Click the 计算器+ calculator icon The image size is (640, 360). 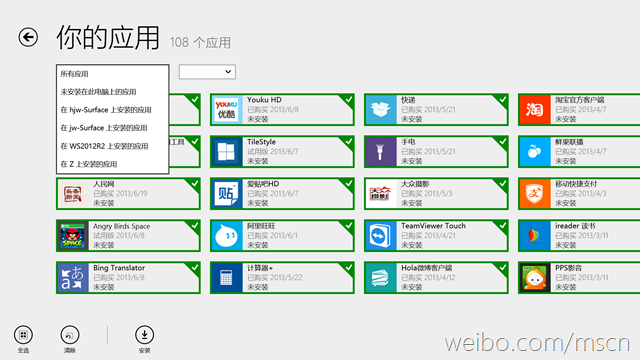tap(227, 278)
